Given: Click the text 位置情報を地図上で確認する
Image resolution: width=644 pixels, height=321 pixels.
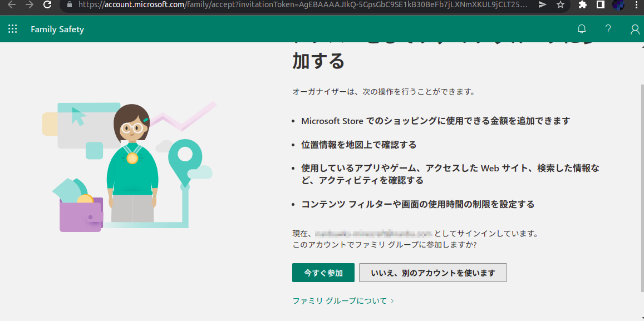Looking at the screenshot, I should [358, 145].
